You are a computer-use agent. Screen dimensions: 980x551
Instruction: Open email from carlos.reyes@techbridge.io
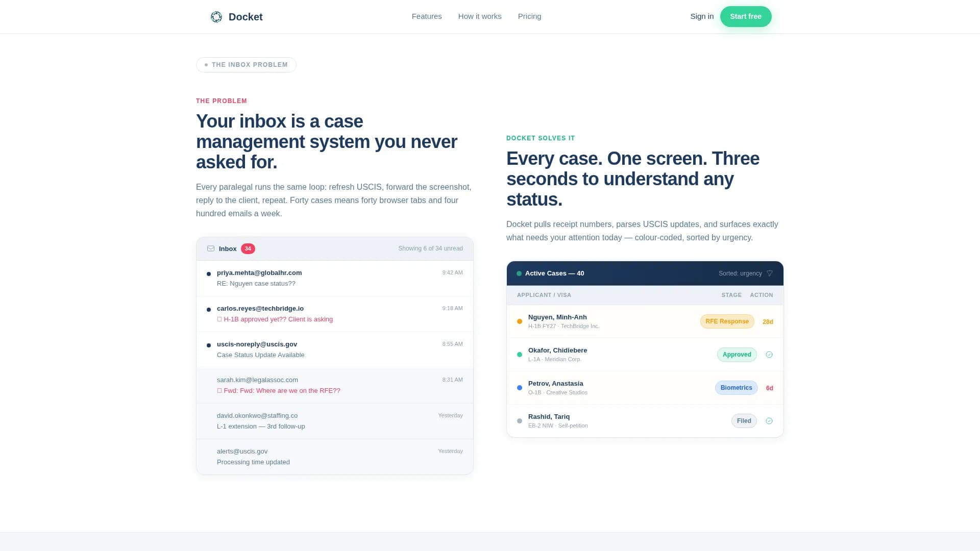[335, 314]
